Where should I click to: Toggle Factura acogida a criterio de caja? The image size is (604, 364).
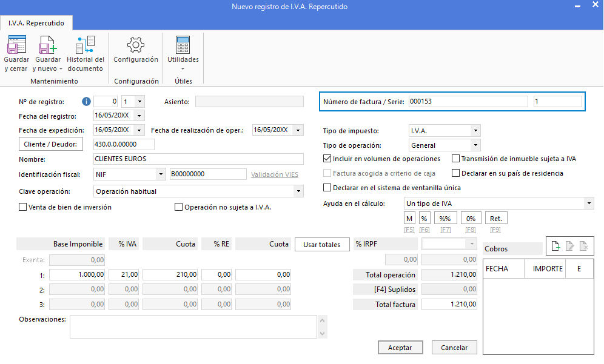point(327,173)
